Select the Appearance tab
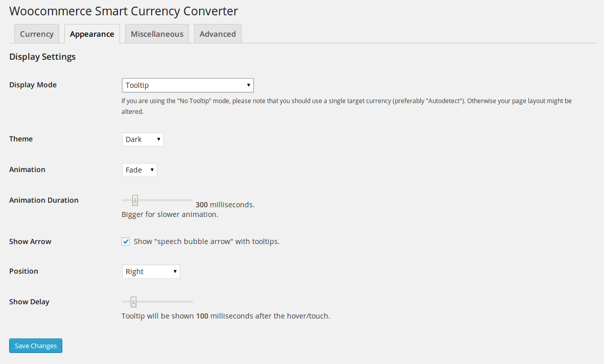This screenshot has height=364, width=604. (x=92, y=34)
